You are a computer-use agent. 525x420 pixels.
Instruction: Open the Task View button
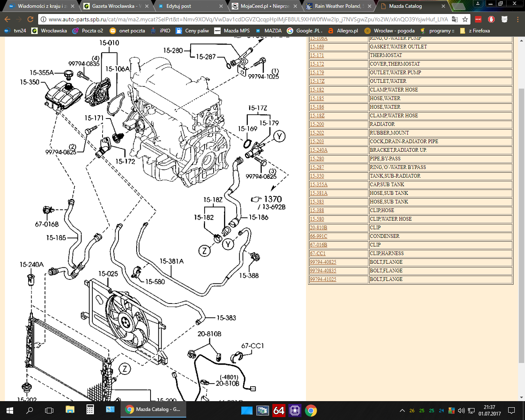pyautogui.click(x=49, y=410)
